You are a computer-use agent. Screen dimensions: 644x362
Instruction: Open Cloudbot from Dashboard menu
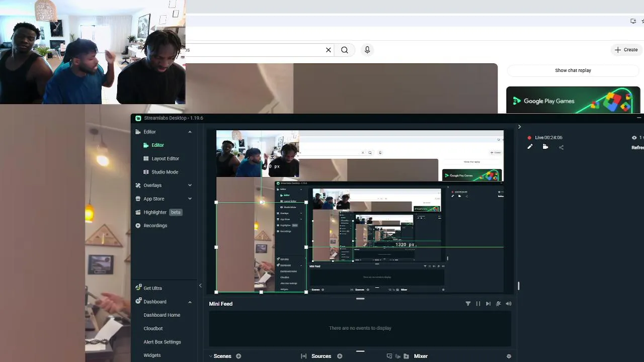(153, 328)
